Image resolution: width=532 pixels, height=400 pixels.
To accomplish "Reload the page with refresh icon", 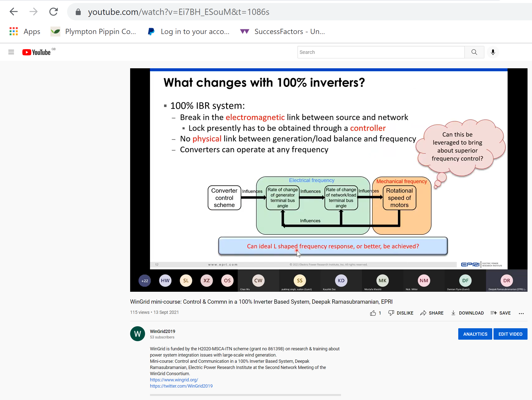I will 53,12.
